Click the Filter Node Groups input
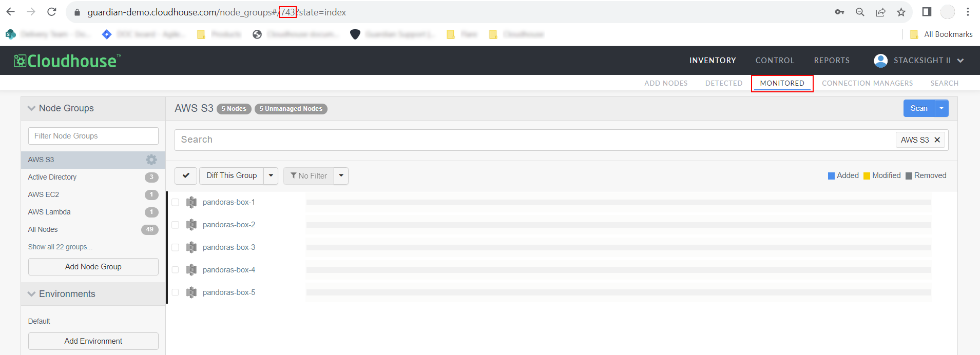Image resolution: width=980 pixels, height=355 pixels. point(93,136)
